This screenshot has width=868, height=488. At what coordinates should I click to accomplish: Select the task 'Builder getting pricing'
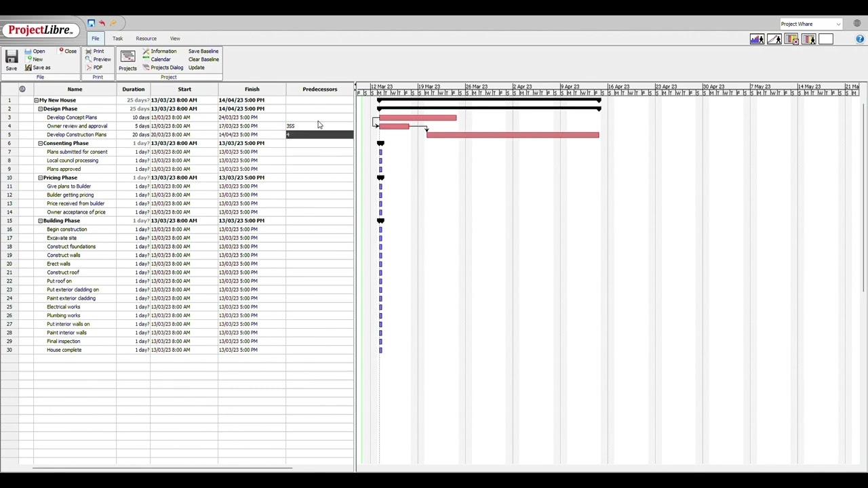[71, 195]
